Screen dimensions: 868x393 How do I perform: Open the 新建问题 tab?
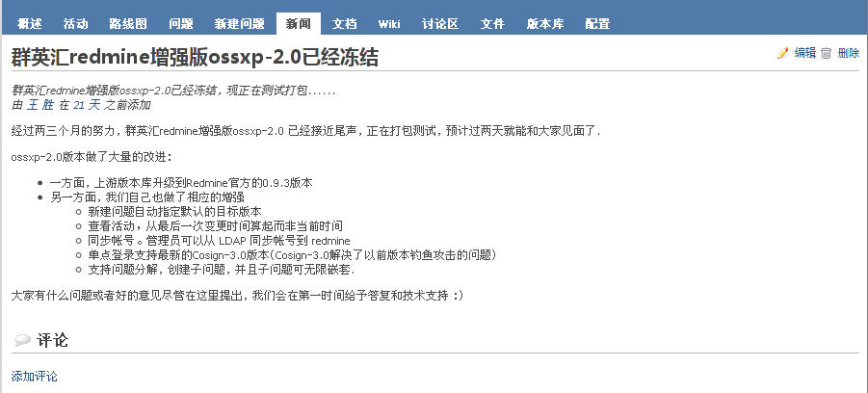pos(239,24)
